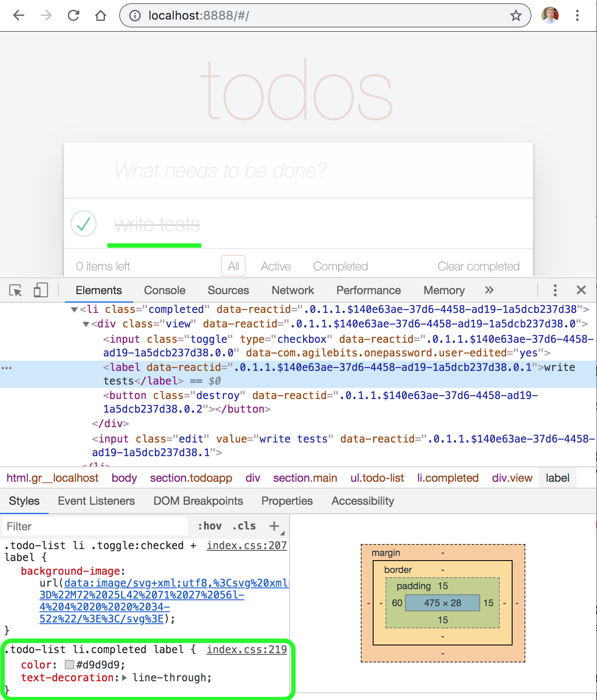Switch to the Console tab
Screen dimensions: 597x700
click(165, 290)
